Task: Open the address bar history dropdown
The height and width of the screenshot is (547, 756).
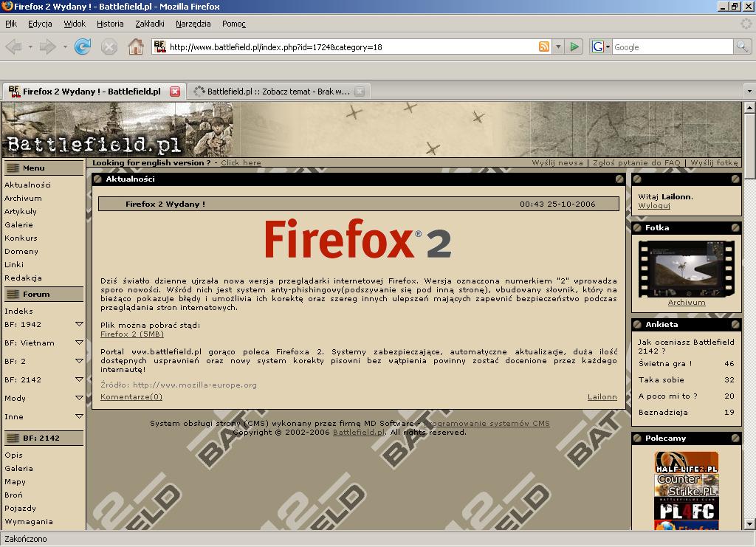Action: tap(558, 47)
